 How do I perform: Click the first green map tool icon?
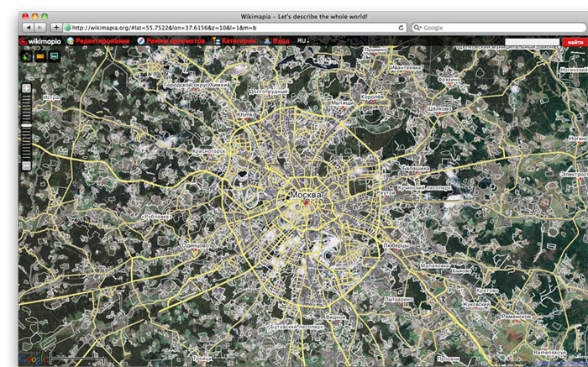point(26,57)
